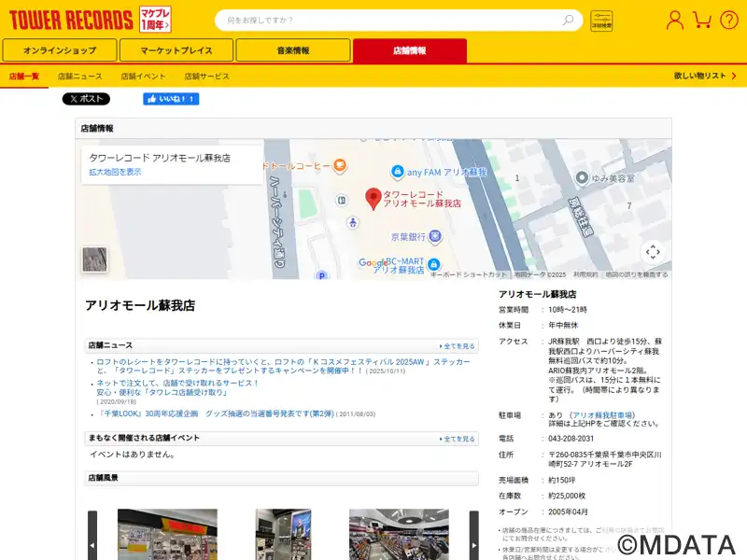
Task: Select the 店舗情報 tab
Action: [x=410, y=50]
